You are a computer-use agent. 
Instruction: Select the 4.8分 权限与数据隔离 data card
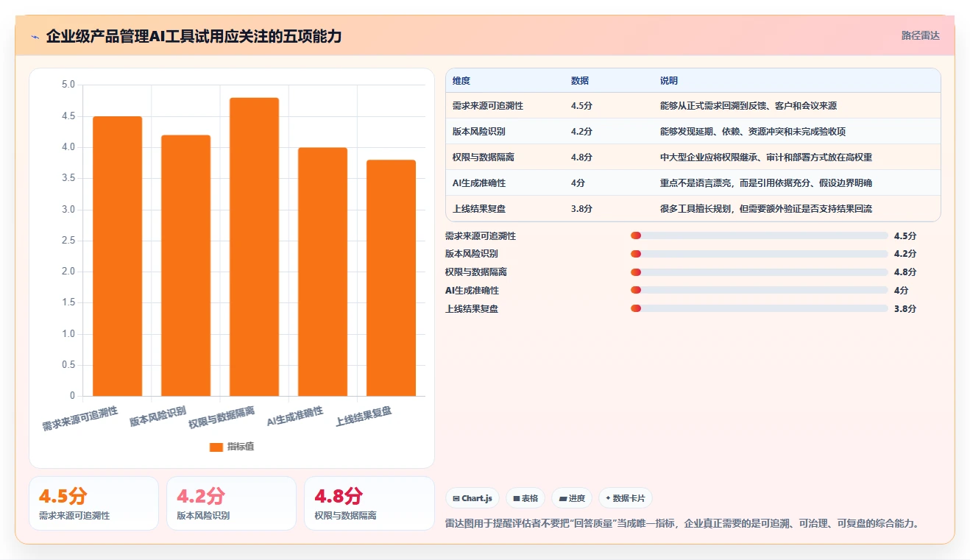(369, 503)
